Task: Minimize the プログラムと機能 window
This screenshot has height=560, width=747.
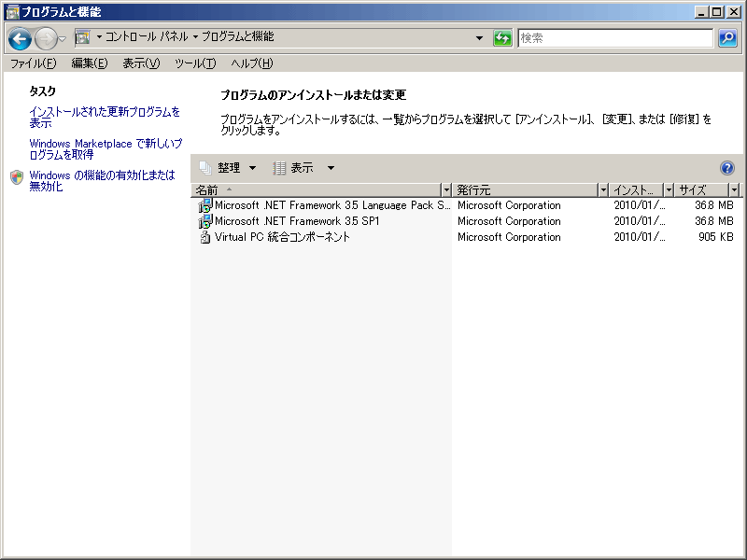Action: [700, 12]
